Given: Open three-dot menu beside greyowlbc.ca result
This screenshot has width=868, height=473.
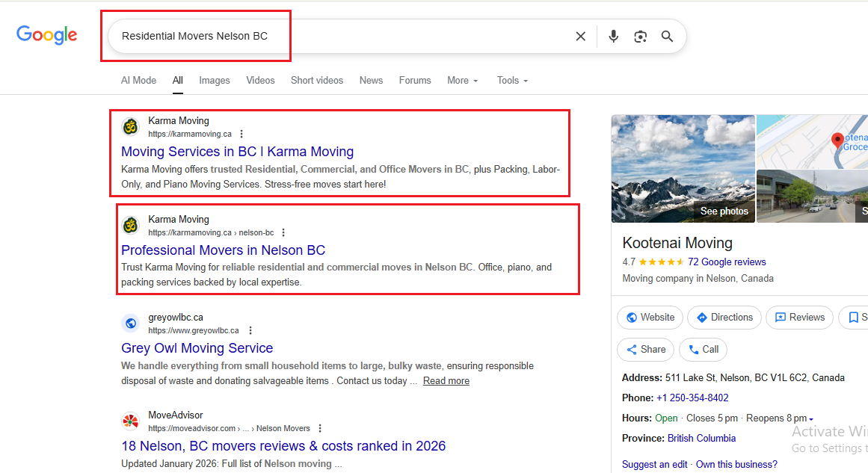Looking at the screenshot, I should click(250, 330).
